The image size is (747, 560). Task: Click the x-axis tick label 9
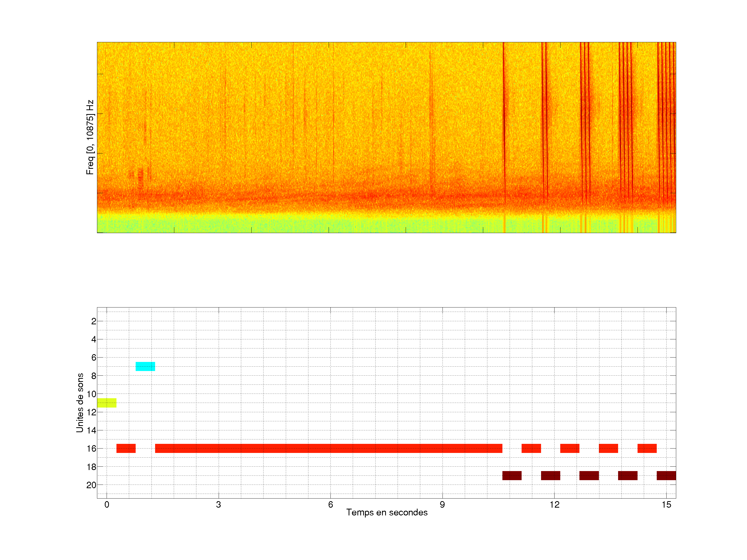pyautogui.click(x=442, y=505)
